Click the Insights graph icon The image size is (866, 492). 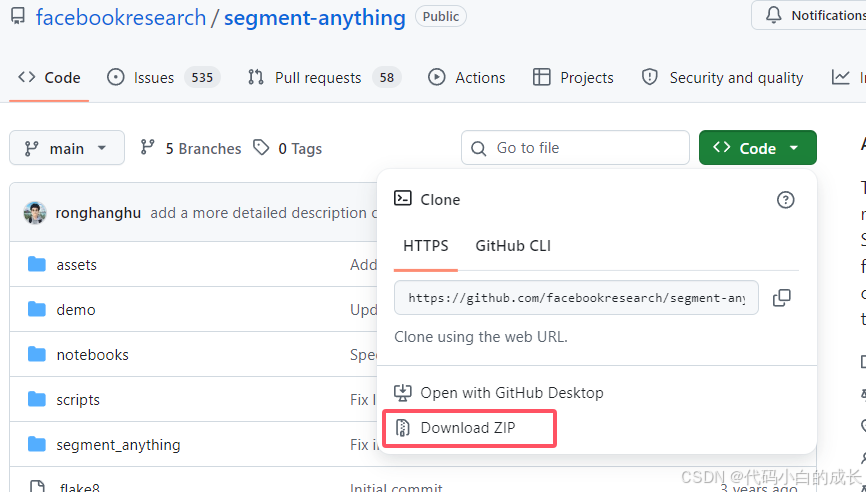click(841, 77)
